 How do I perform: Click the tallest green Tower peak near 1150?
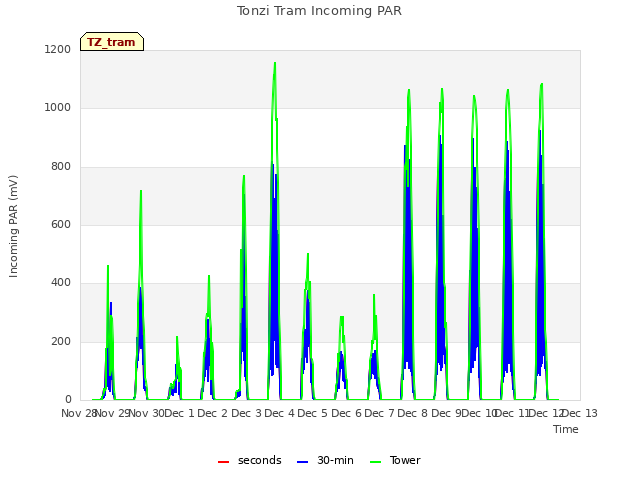pos(275,63)
